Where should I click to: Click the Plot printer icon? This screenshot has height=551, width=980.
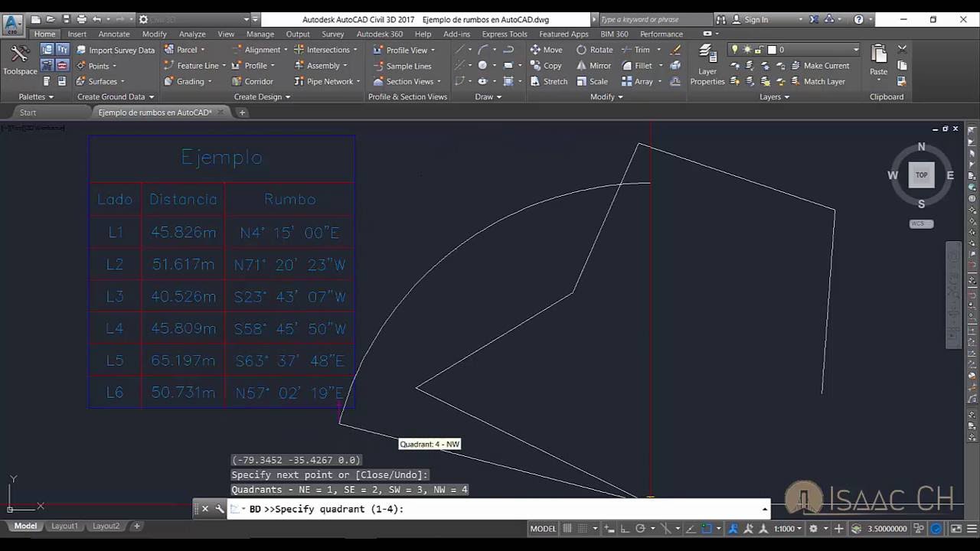(82, 19)
